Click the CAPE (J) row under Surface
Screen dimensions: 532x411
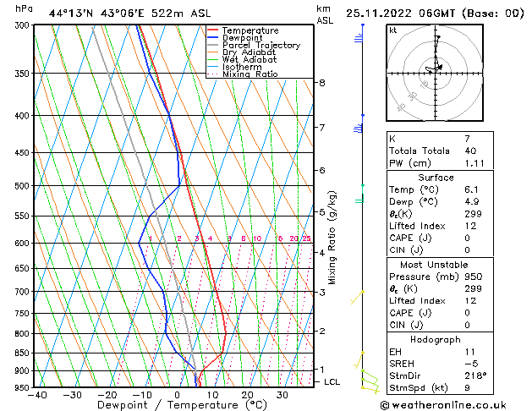[440, 238]
